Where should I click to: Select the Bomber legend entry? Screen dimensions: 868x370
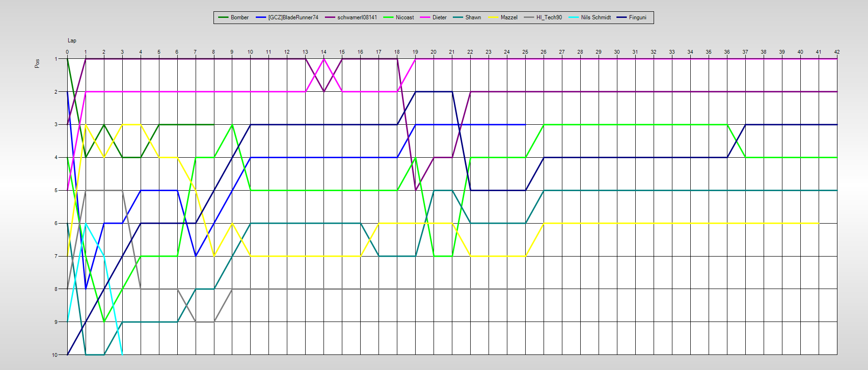(234, 17)
